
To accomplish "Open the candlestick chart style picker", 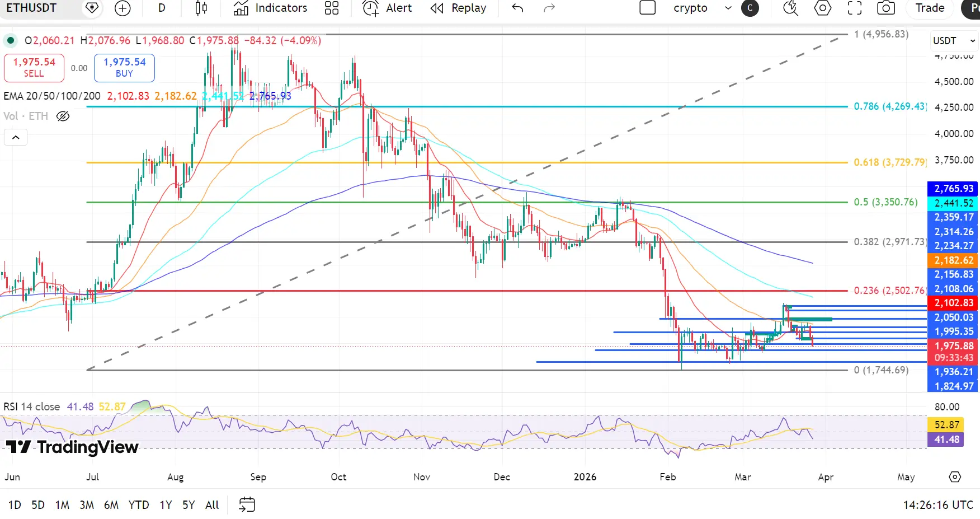I will point(201,8).
